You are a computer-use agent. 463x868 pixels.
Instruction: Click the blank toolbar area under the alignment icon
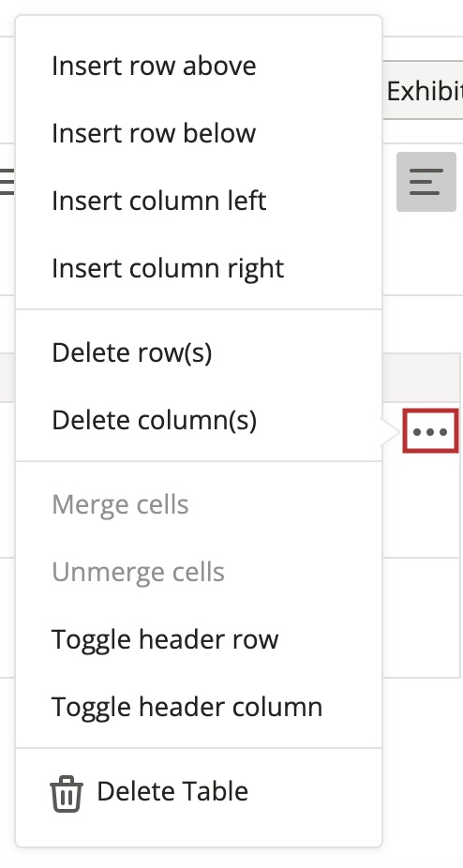[x=423, y=252]
